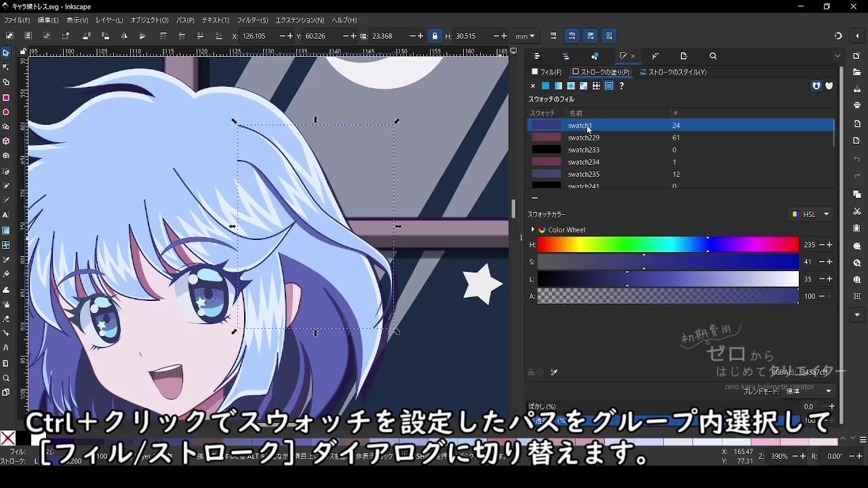Adjust the Hue H slider
The height and width of the screenshot is (488, 868).
668,245
